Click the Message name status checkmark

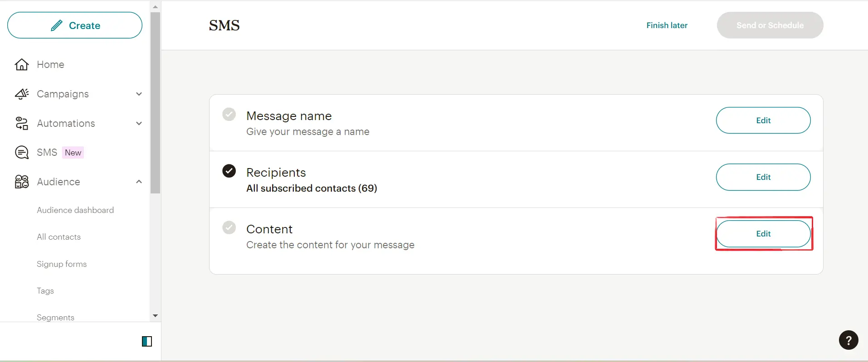[229, 114]
